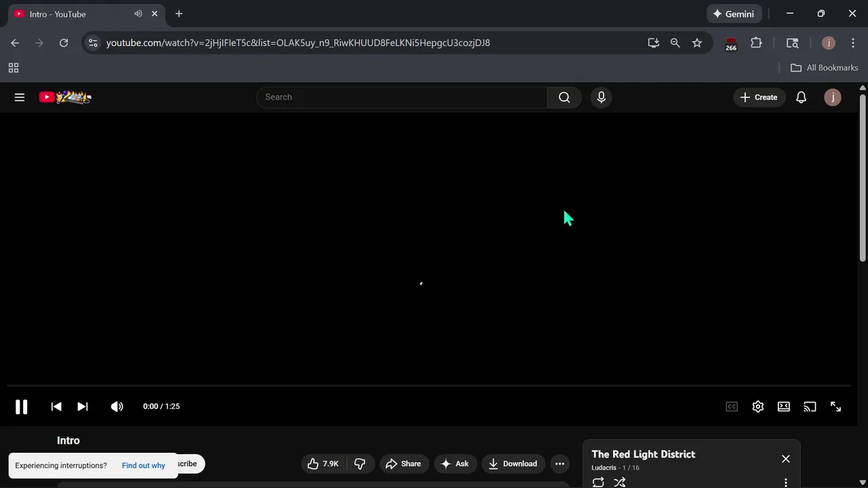868x488 pixels.
Task: Open Chrome profile avatar
Action: click(829, 43)
